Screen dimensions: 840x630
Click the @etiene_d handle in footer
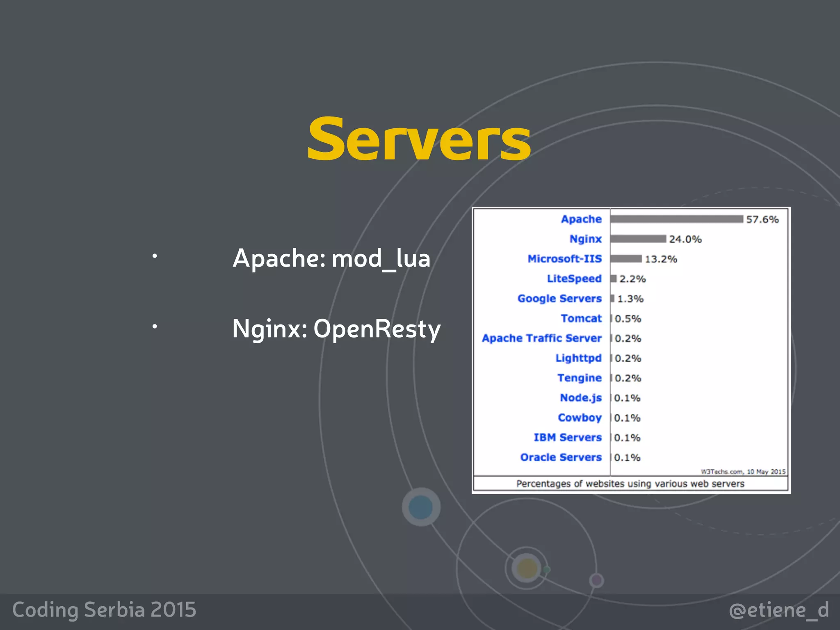[779, 610]
